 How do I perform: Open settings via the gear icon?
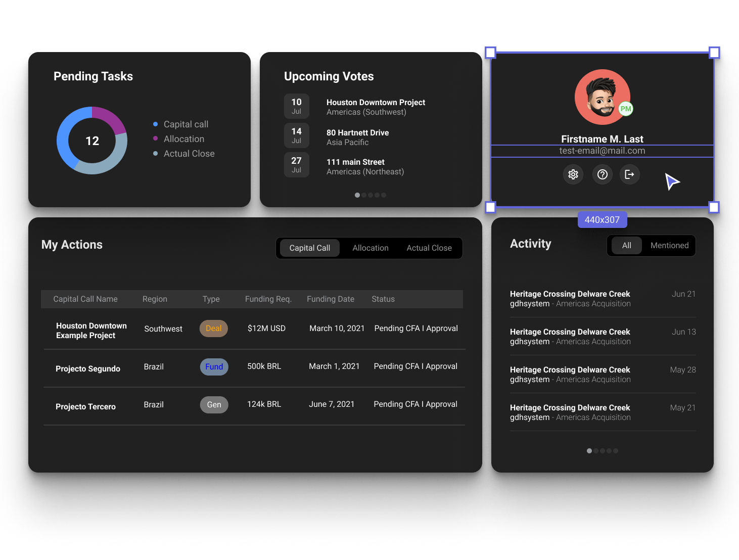point(573,174)
